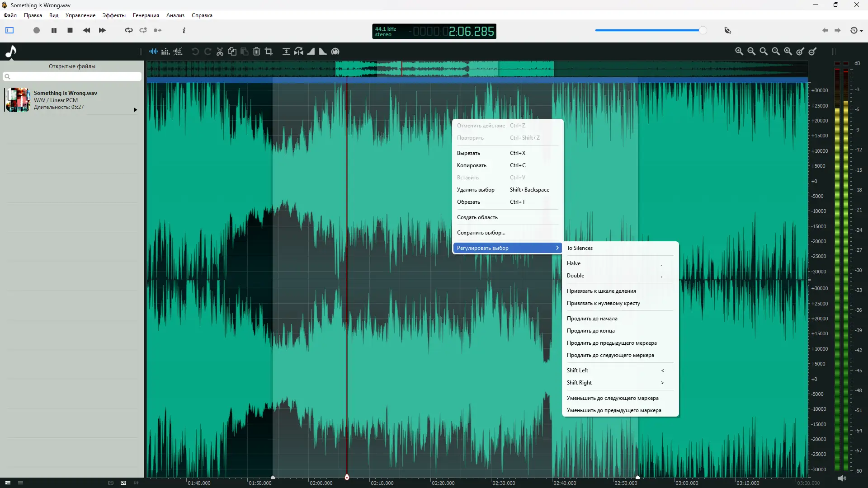868x488 pixels.
Task: Toggle the loop playback icon
Action: pyautogui.click(x=129, y=30)
